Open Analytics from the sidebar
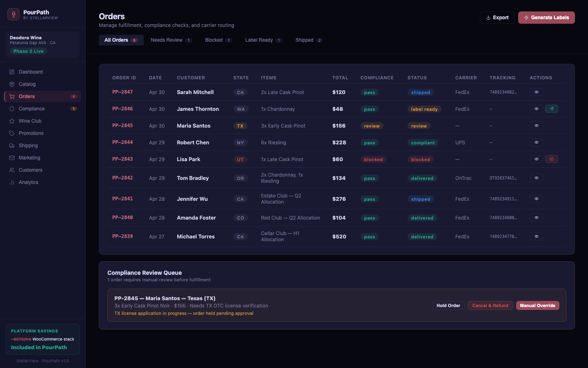 point(29,182)
